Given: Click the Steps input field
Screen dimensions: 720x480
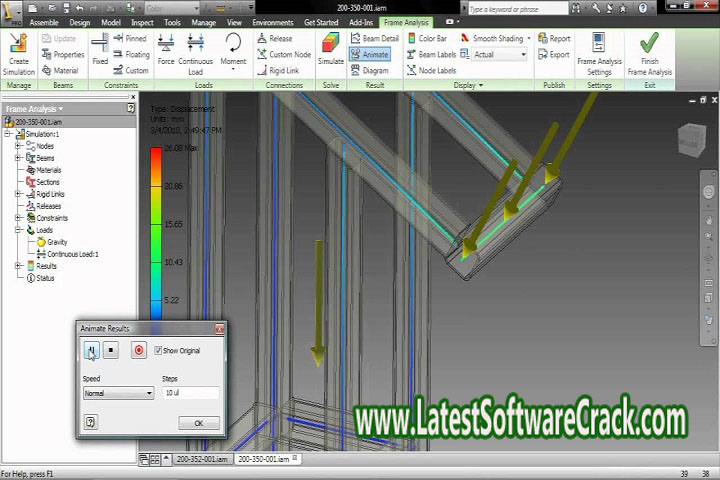Looking at the screenshot, I should pos(190,393).
